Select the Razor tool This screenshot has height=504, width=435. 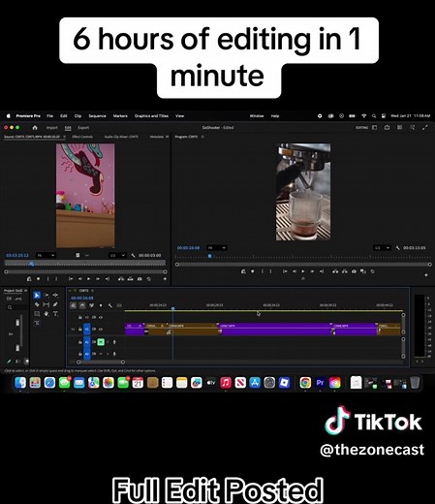pyautogui.click(x=37, y=304)
